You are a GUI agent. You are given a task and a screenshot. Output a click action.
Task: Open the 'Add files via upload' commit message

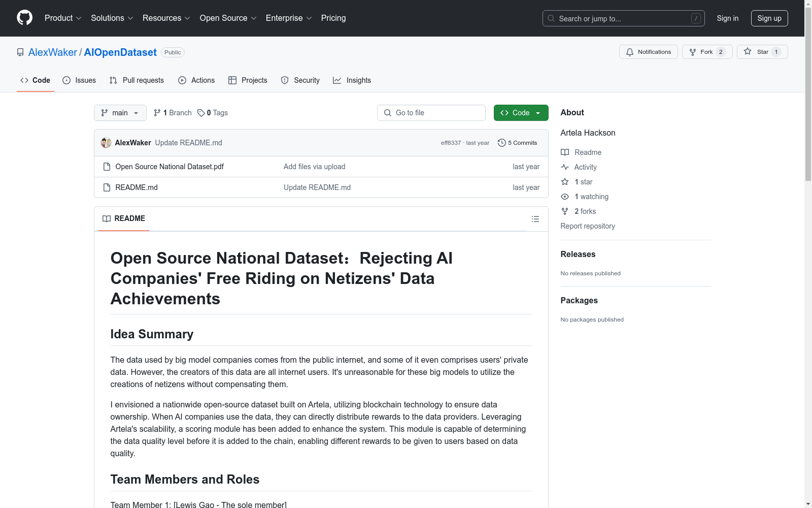[315, 167]
